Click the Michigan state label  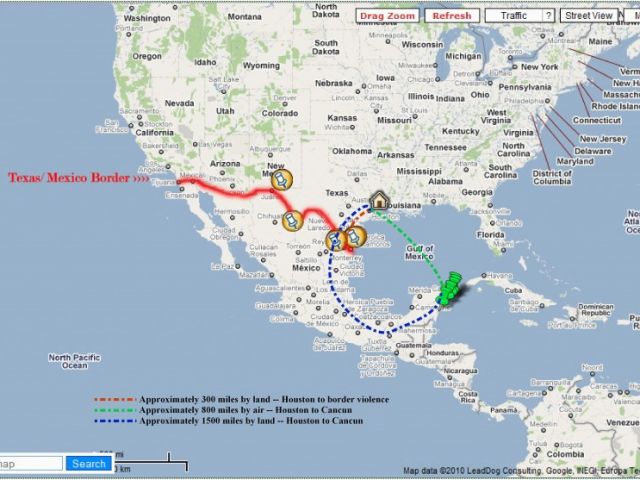click(463, 56)
